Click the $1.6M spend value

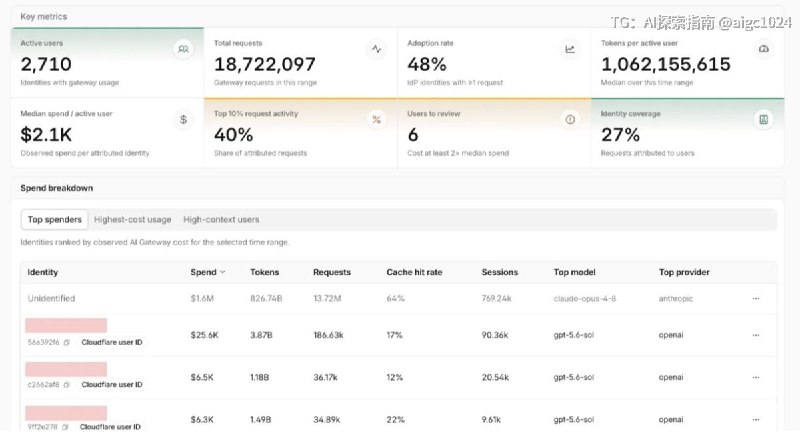pos(202,298)
